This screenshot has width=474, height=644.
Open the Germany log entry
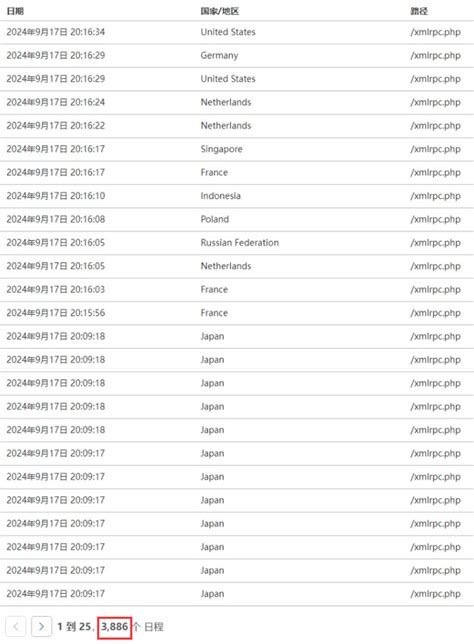237,55
